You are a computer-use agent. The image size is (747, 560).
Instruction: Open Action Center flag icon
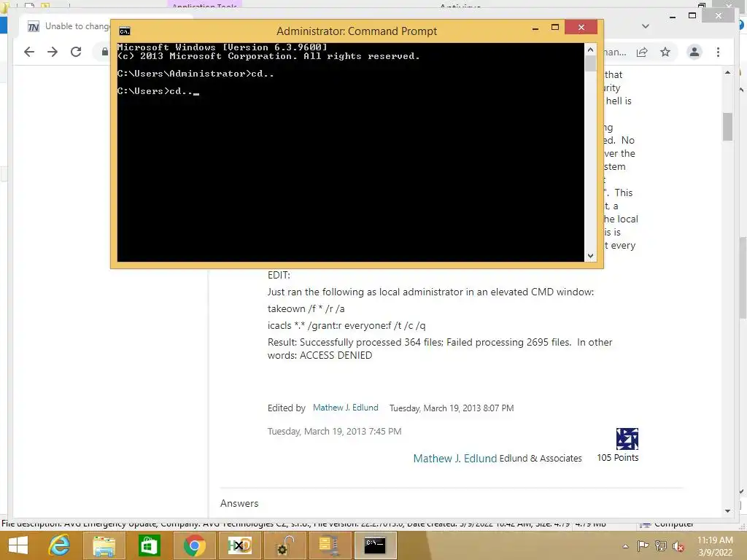click(x=643, y=546)
